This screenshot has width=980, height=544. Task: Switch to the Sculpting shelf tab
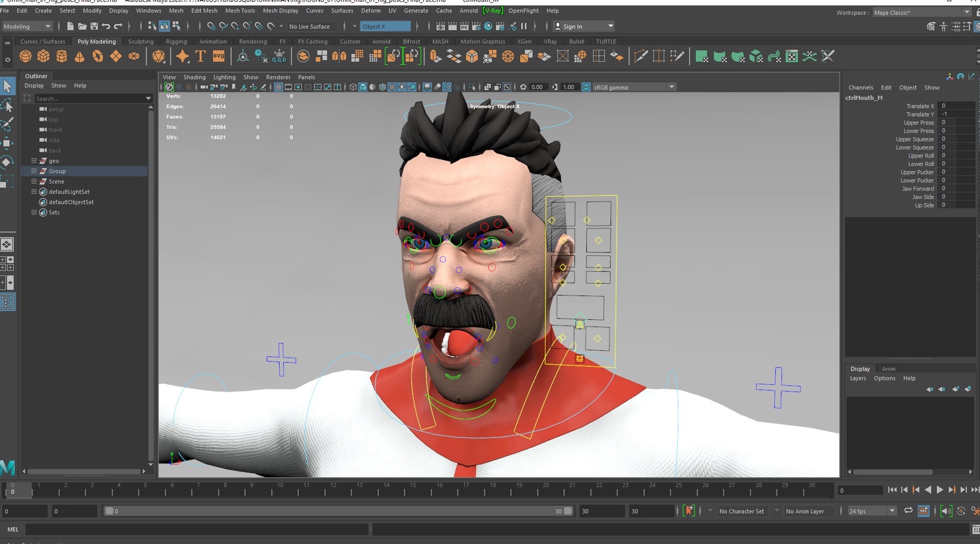tap(140, 41)
